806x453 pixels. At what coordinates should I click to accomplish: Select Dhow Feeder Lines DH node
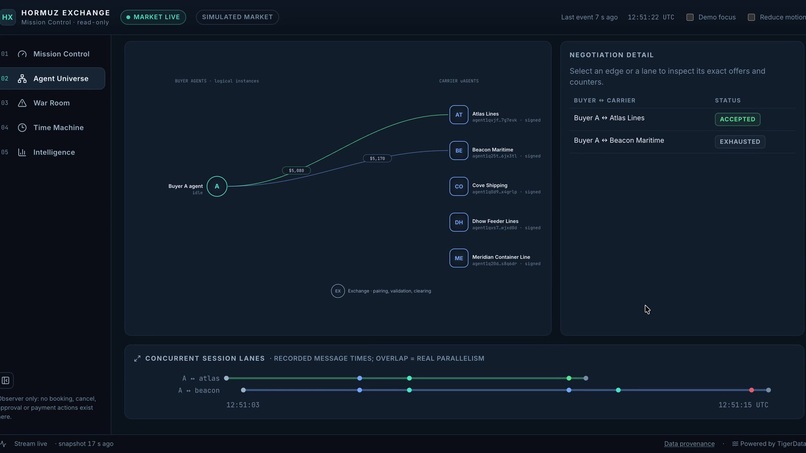coord(459,222)
